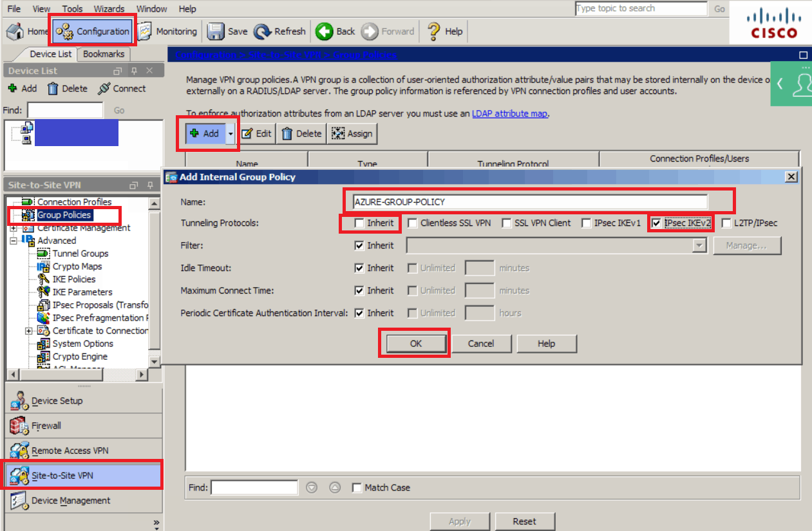The image size is (812, 531).
Task: Assign the group policy
Action: tap(352, 134)
